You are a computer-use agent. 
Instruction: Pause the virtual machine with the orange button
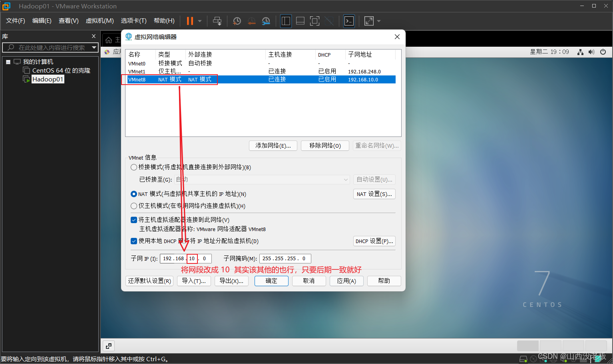click(x=190, y=21)
